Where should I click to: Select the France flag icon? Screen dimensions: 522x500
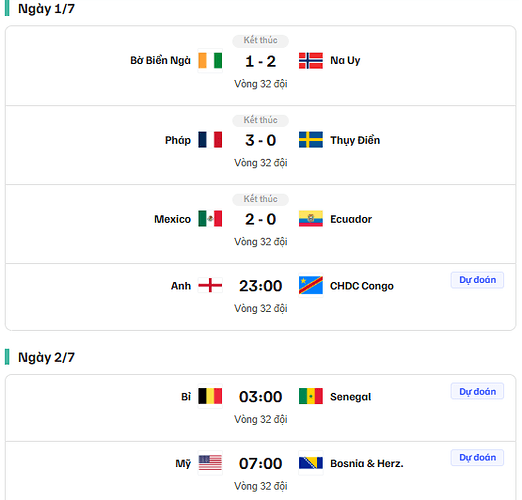pyautogui.click(x=210, y=140)
